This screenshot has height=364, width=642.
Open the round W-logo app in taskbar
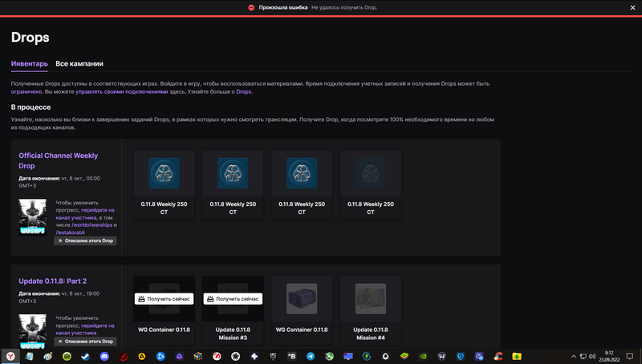(x=442, y=356)
